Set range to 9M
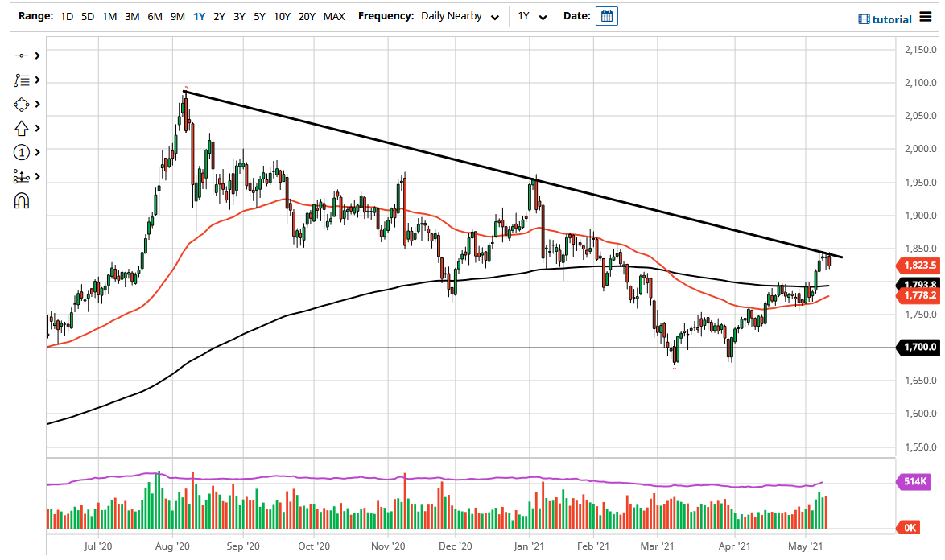Screen dimensions: 945x560 177,16
